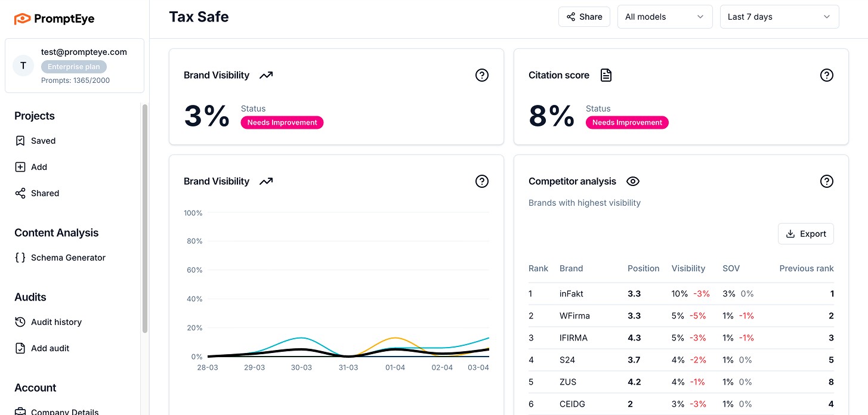Open the All models dropdown
Viewport: 868px width, 415px height.
665,17
